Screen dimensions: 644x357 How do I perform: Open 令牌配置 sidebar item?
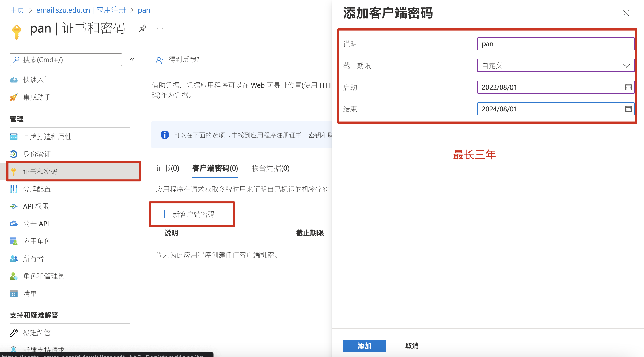pos(37,189)
